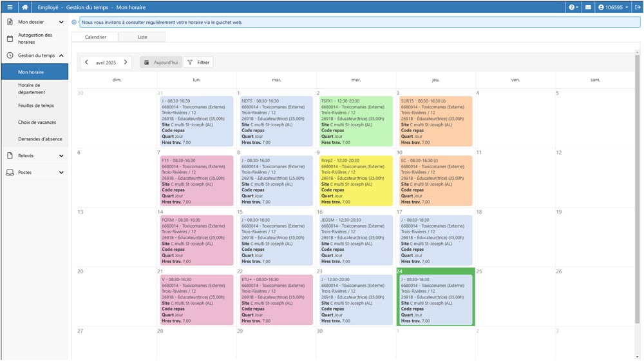Click the "ven." column header

click(515, 80)
